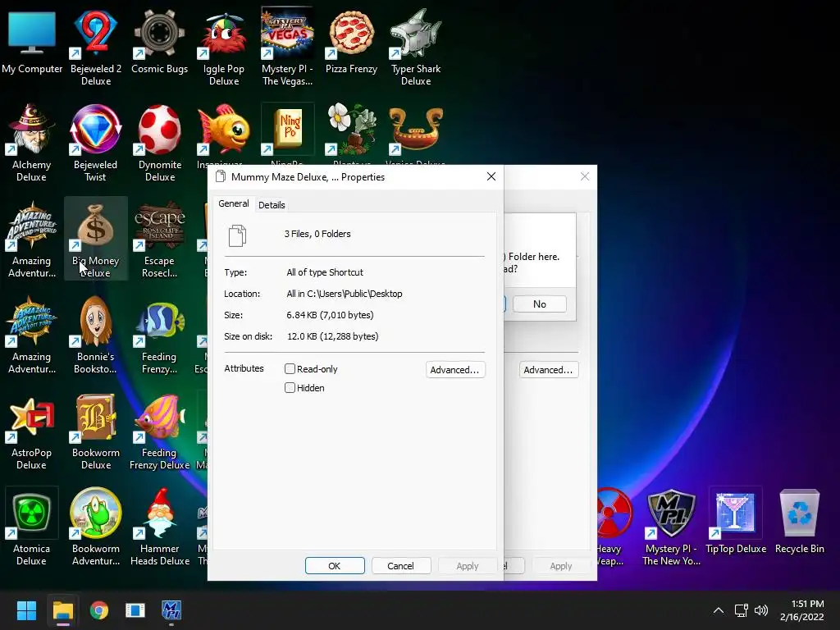Select Mystery PI The Vegas shortcut
Image resolution: width=840 pixels, height=630 pixels.
(x=288, y=47)
